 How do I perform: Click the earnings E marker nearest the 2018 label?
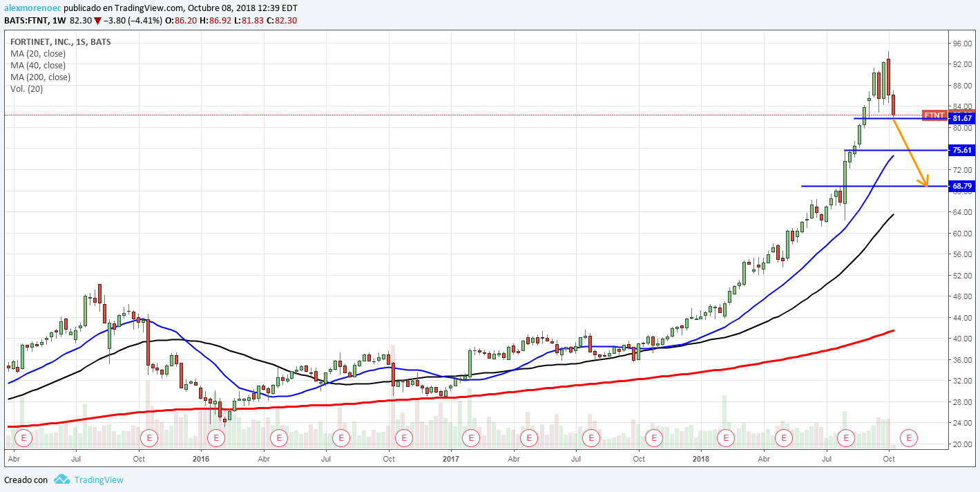pos(725,437)
